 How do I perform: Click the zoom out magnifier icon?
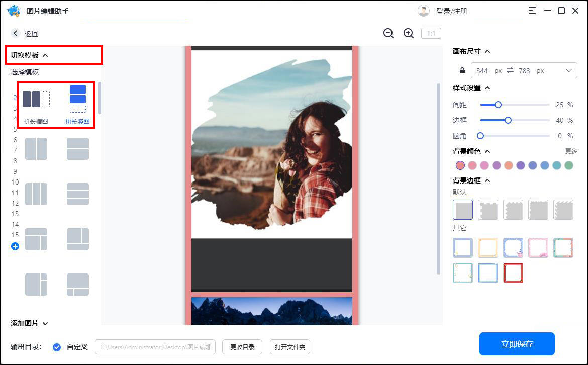(388, 33)
